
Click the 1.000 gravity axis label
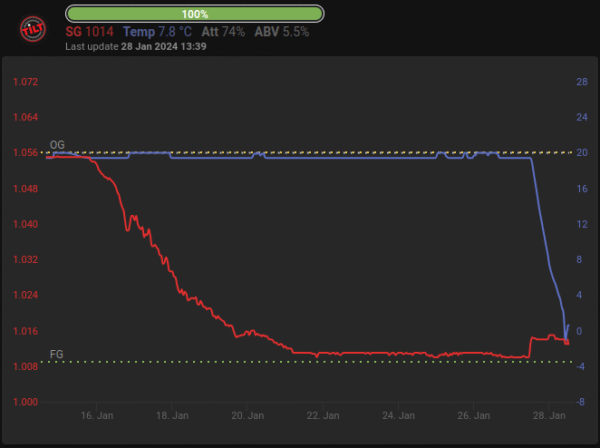(25, 402)
